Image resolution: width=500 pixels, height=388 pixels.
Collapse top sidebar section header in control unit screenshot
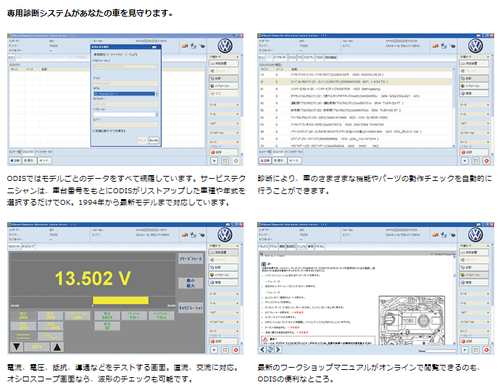[x=474, y=57]
